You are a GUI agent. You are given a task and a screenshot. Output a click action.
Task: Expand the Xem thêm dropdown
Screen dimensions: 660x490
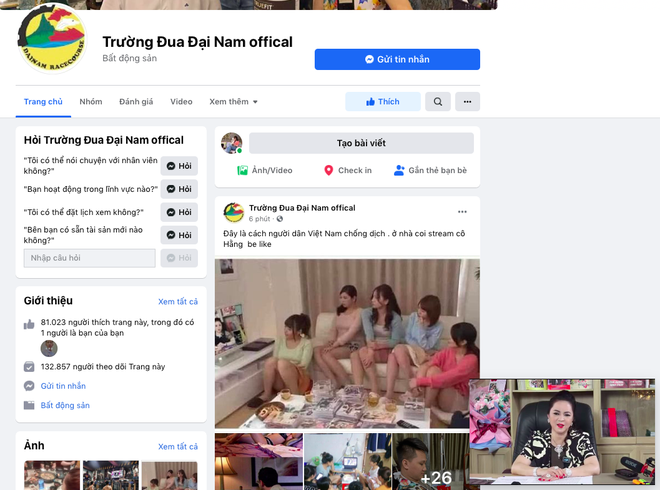point(233,102)
